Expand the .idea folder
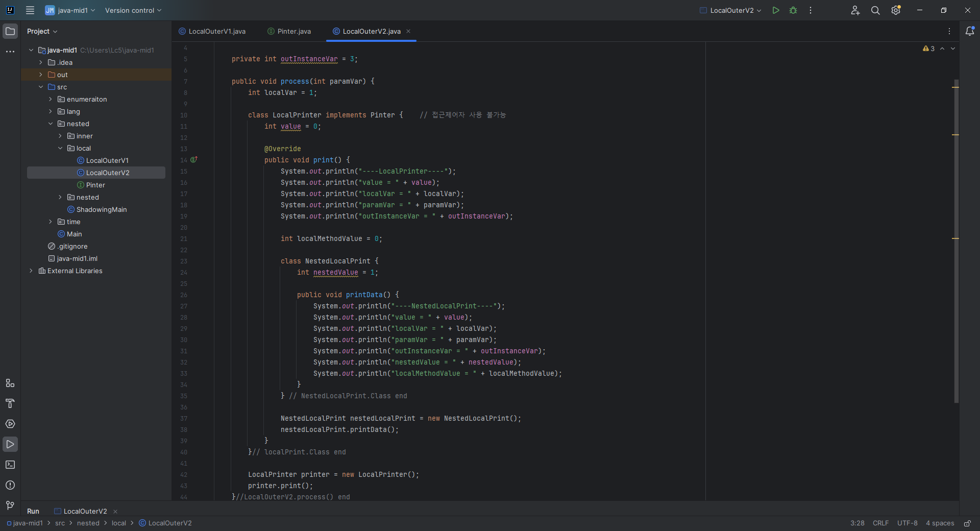This screenshot has width=980, height=531. pos(41,62)
